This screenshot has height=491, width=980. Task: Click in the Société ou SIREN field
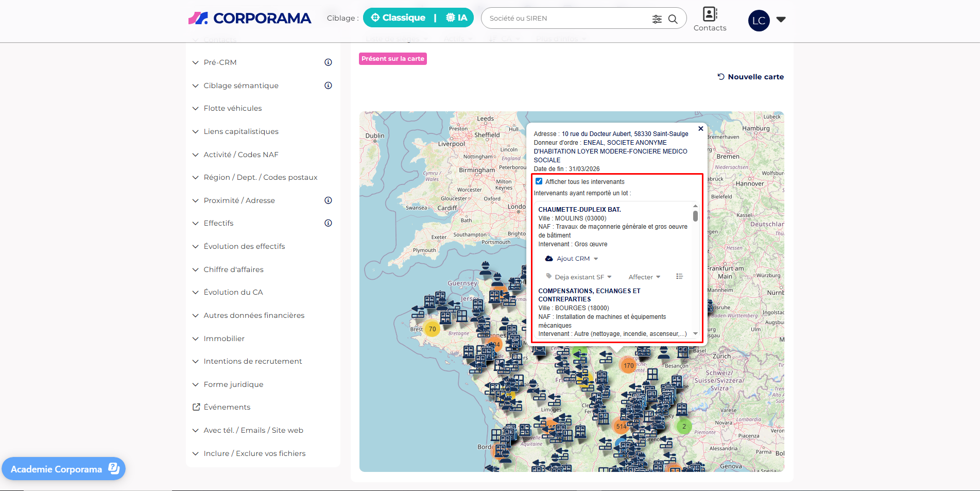click(x=566, y=19)
